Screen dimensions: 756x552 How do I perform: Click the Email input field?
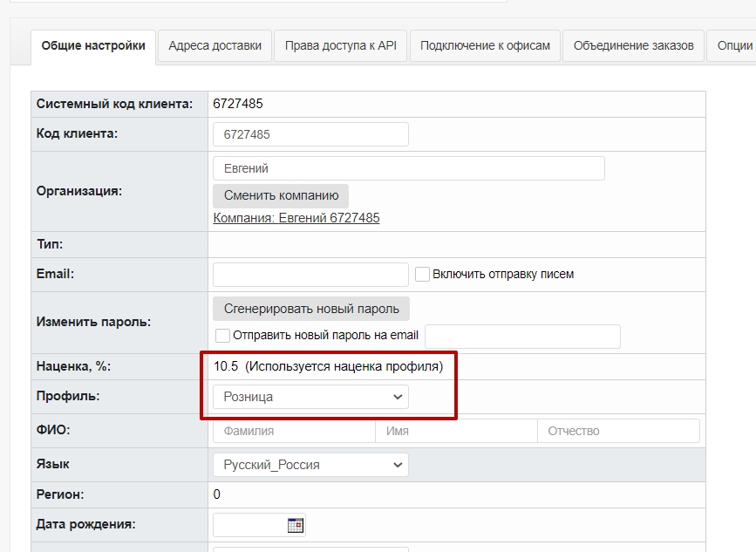[310, 275]
